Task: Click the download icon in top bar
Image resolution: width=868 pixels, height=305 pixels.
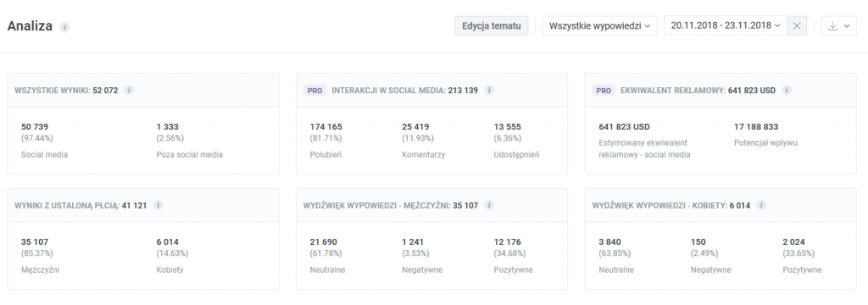Action: 832,26
